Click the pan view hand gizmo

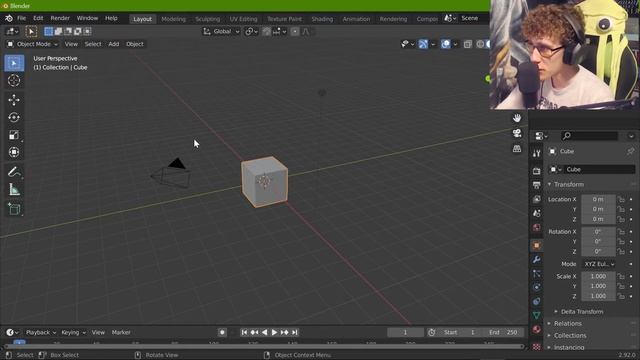(517, 118)
